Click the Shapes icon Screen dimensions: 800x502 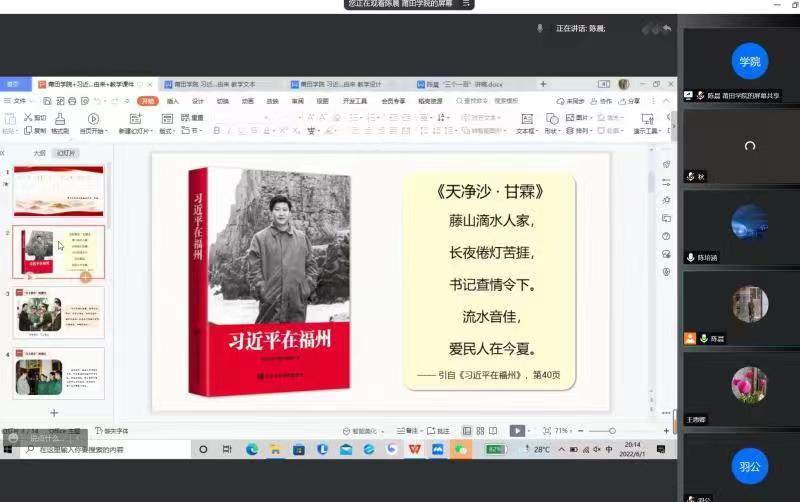point(552,119)
